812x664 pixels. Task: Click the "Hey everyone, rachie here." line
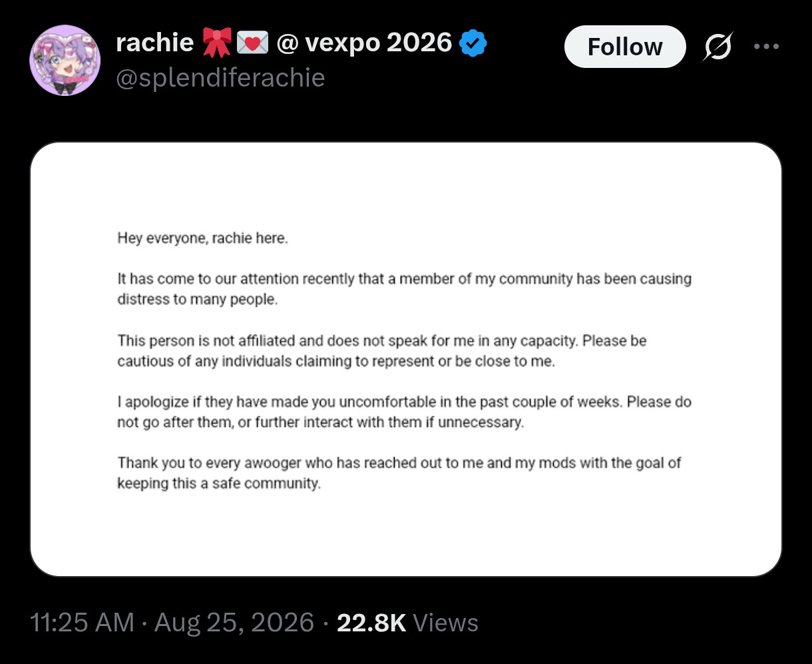203,238
